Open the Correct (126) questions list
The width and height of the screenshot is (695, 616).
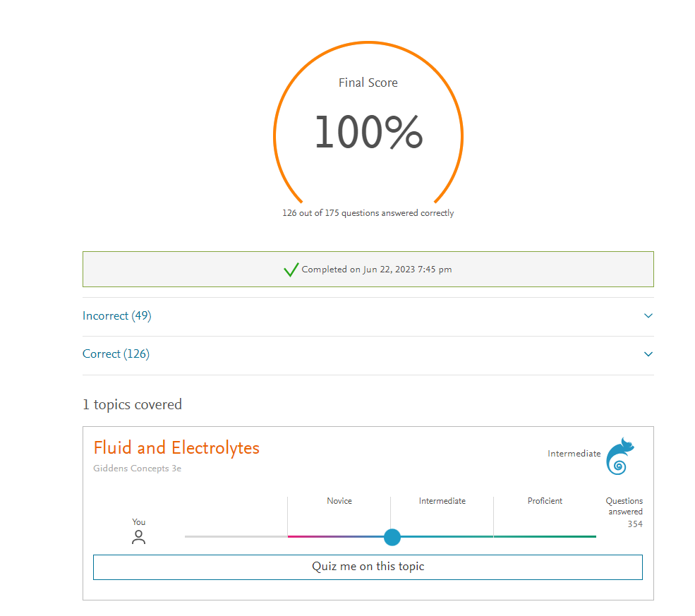click(116, 354)
